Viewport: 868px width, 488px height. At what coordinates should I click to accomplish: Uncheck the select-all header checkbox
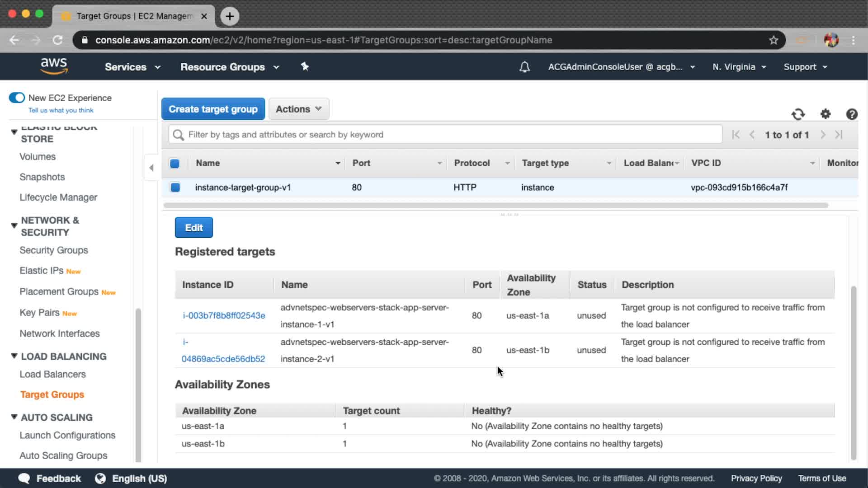coord(175,164)
